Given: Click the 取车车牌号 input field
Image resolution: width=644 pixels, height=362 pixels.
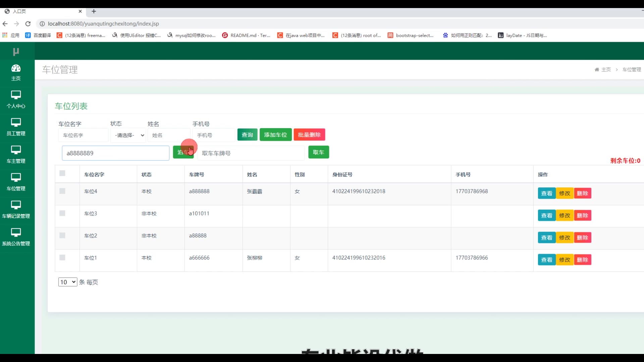Looking at the screenshot, I should pos(251,153).
